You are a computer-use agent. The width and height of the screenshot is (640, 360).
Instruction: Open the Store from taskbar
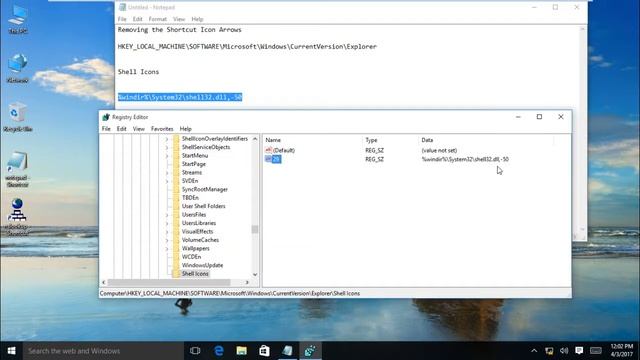[264, 351]
